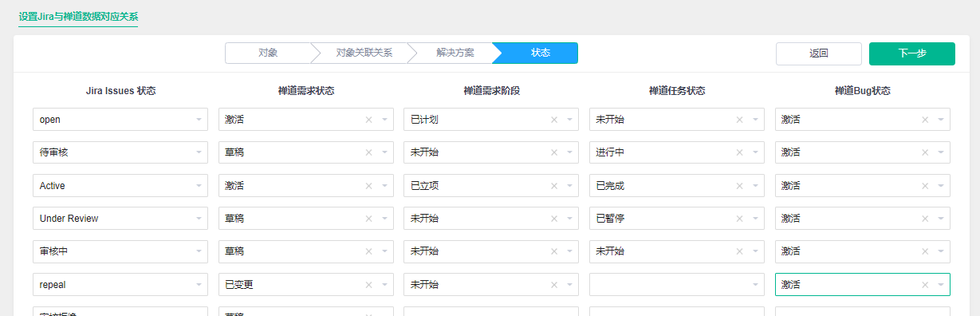The image size is (980, 316).
Task: Clear 草稿 in Under Review row's 禅道需求状态
Action: pos(368,219)
